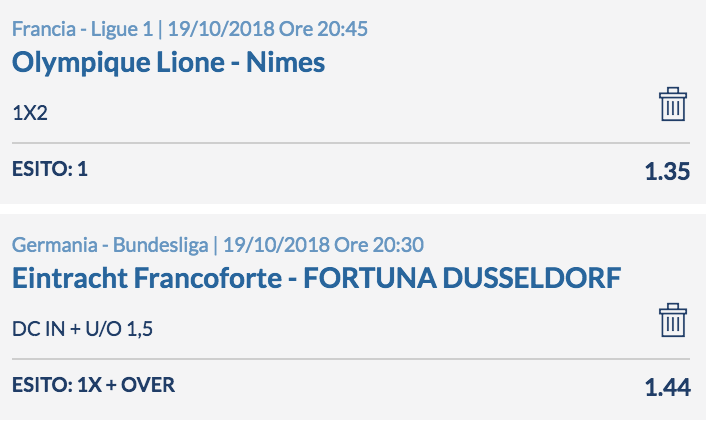
Task: Select the Ligue 1 match date 19/10/2018
Action: pyautogui.click(x=221, y=29)
